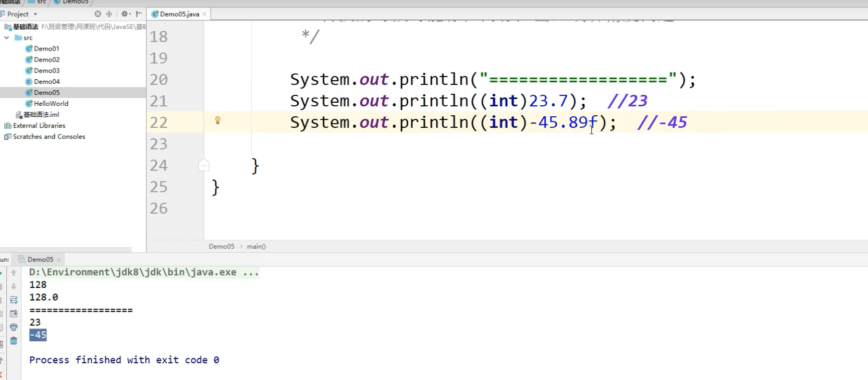Click the down arrow in Run console
868x380 pixels.
click(x=14, y=286)
